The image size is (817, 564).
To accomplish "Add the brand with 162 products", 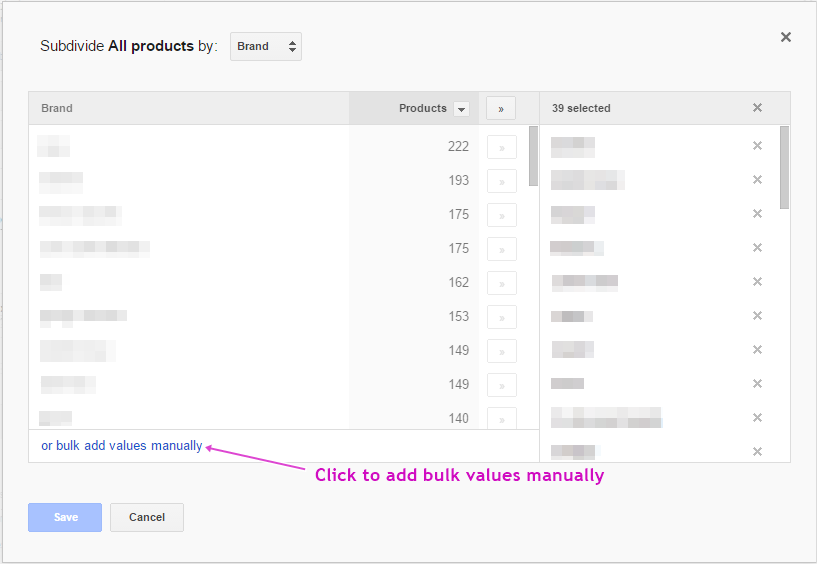I will pos(501,283).
